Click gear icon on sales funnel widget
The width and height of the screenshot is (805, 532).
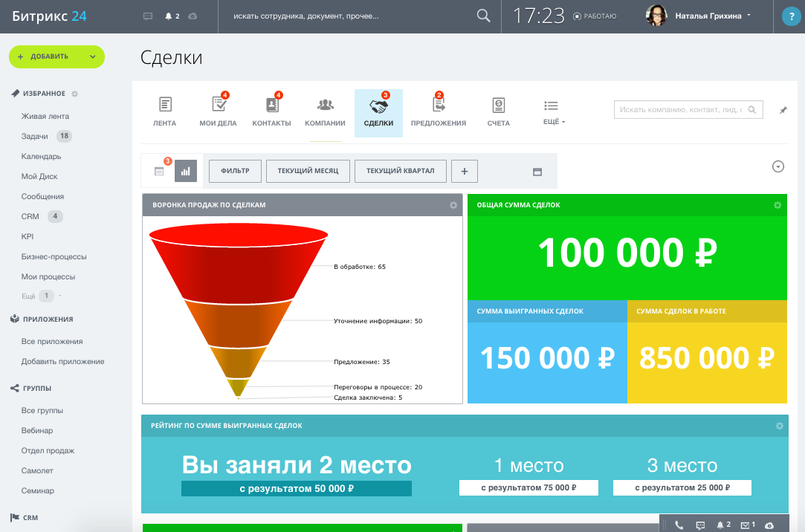pyautogui.click(x=453, y=205)
